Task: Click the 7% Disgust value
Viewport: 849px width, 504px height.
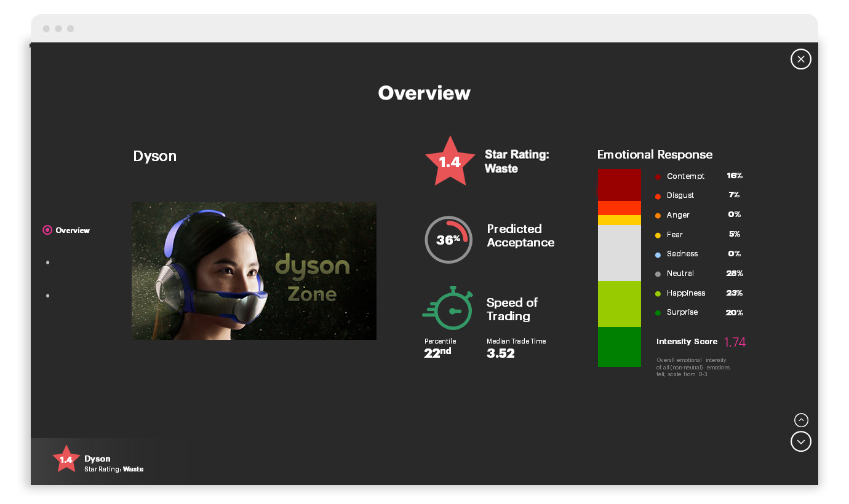Action: pyautogui.click(x=733, y=195)
